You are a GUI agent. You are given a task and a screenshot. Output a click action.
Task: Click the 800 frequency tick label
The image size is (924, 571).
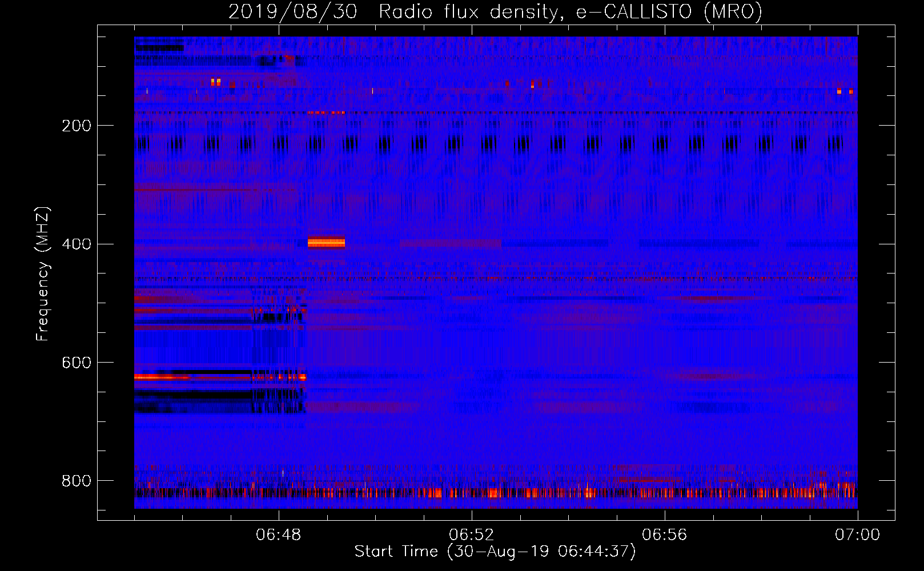[x=77, y=481]
